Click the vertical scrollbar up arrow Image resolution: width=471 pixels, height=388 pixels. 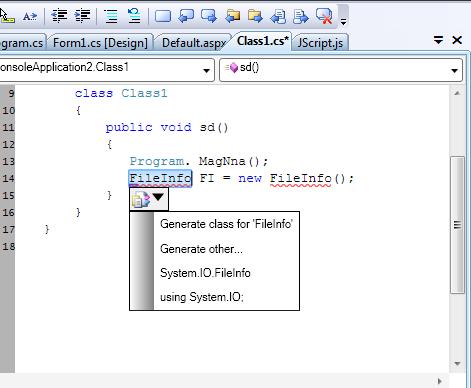457,93
